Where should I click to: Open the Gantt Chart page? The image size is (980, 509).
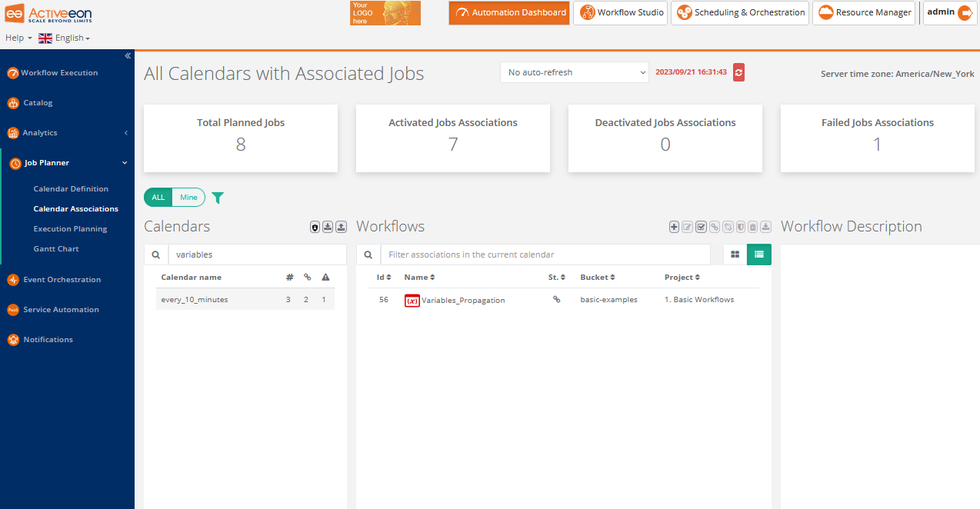[56, 249]
